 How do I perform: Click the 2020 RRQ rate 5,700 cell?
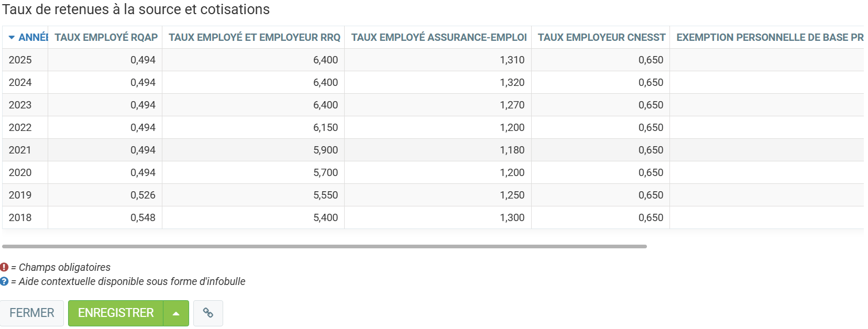(325, 173)
